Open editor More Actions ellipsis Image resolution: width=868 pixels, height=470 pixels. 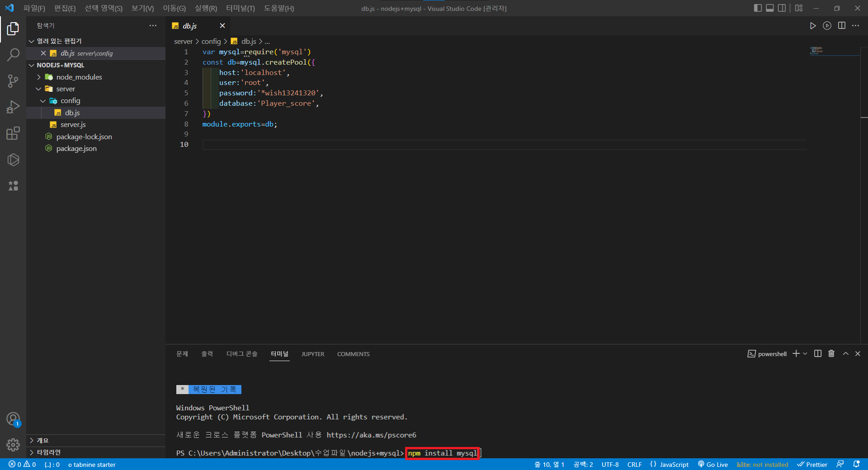point(855,26)
